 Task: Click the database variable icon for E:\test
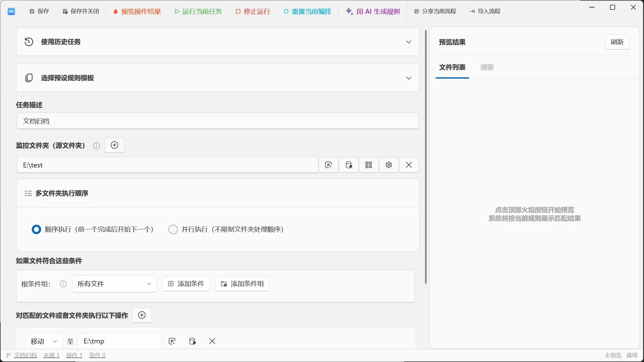click(x=349, y=165)
